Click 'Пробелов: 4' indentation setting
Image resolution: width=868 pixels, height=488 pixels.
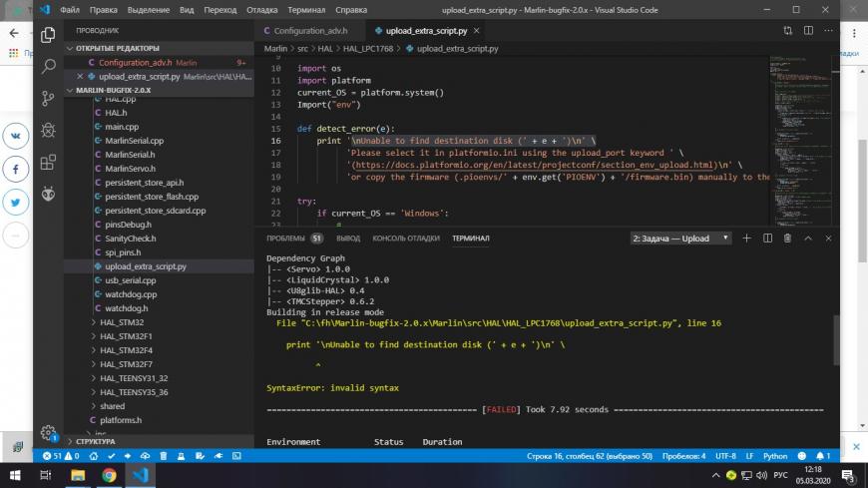683,456
